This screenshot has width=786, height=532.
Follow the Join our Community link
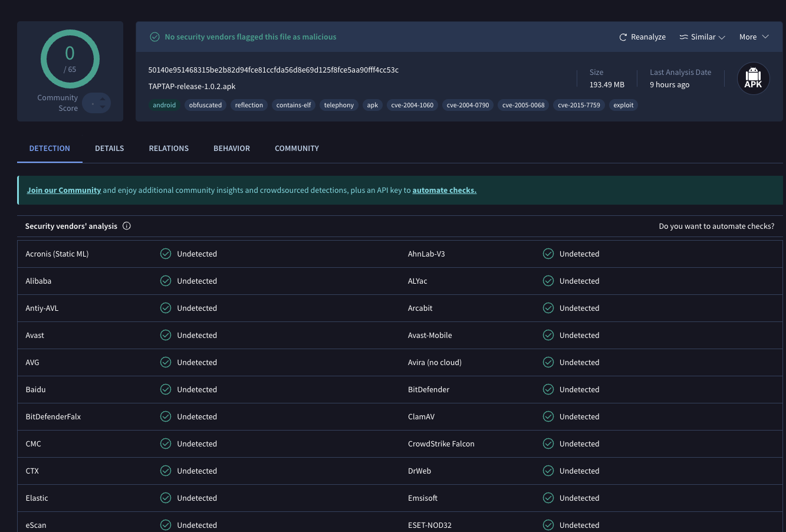[x=64, y=190]
